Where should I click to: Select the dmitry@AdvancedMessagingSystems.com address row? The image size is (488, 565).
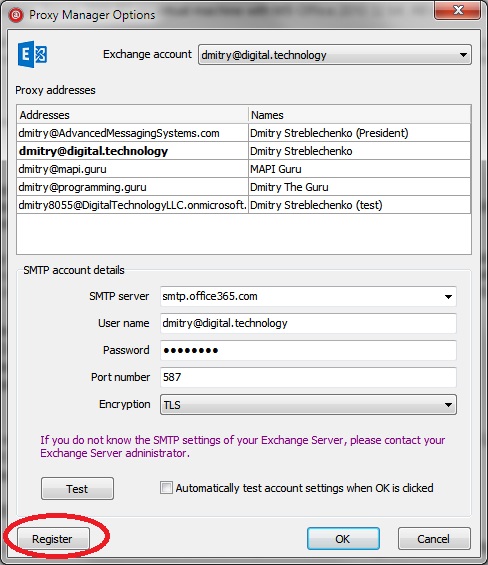tap(244, 133)
